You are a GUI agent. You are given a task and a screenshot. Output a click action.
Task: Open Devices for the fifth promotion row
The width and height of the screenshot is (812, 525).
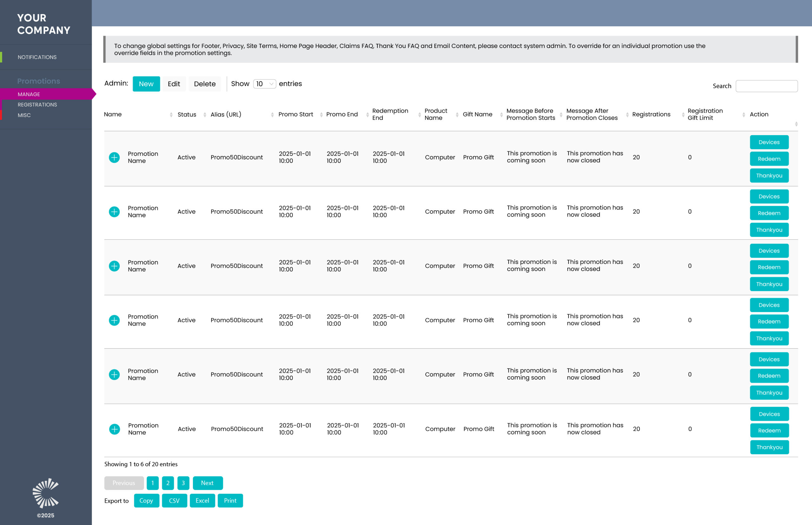pyautogui.click(x=769, y=359)
